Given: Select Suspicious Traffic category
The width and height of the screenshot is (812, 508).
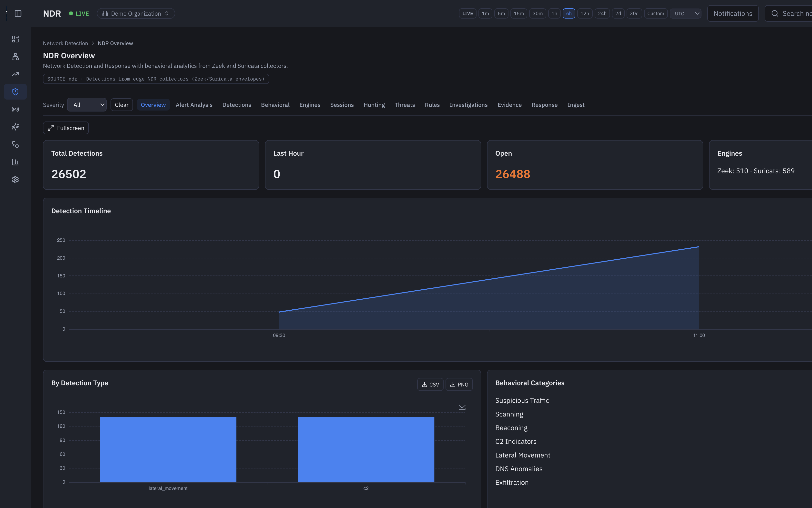Looking at the screenshot, I should 522,400.
